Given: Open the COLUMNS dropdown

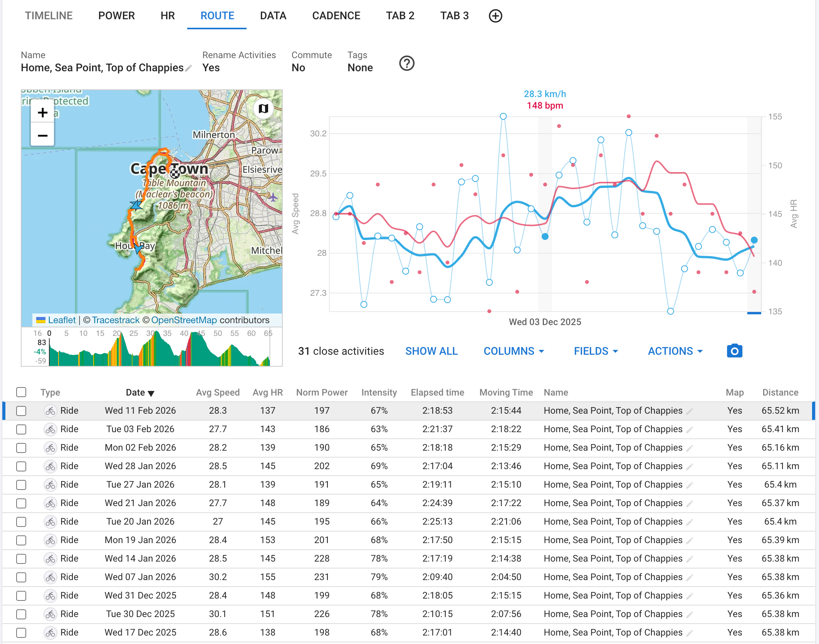Looking at the screenshot, I should click(x=514, y=351).
